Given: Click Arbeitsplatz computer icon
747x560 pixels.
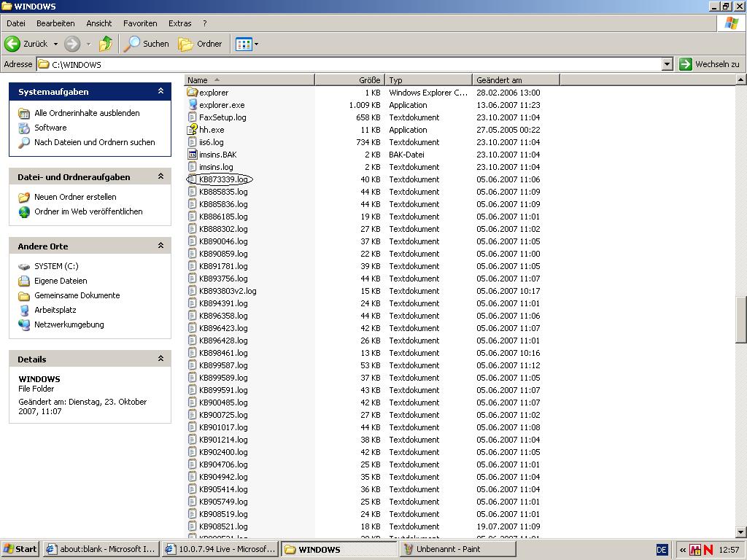Looking at the screenshot, I should tap(24, 310).
